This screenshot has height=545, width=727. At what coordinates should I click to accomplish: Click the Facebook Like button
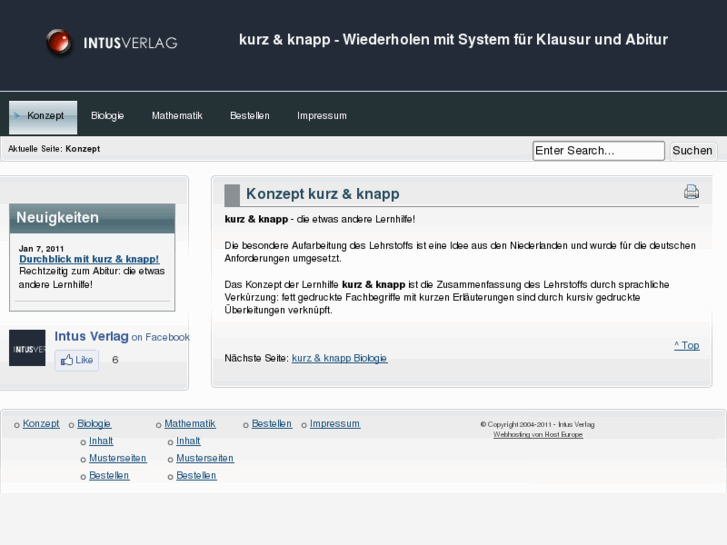tap(77, 360)
